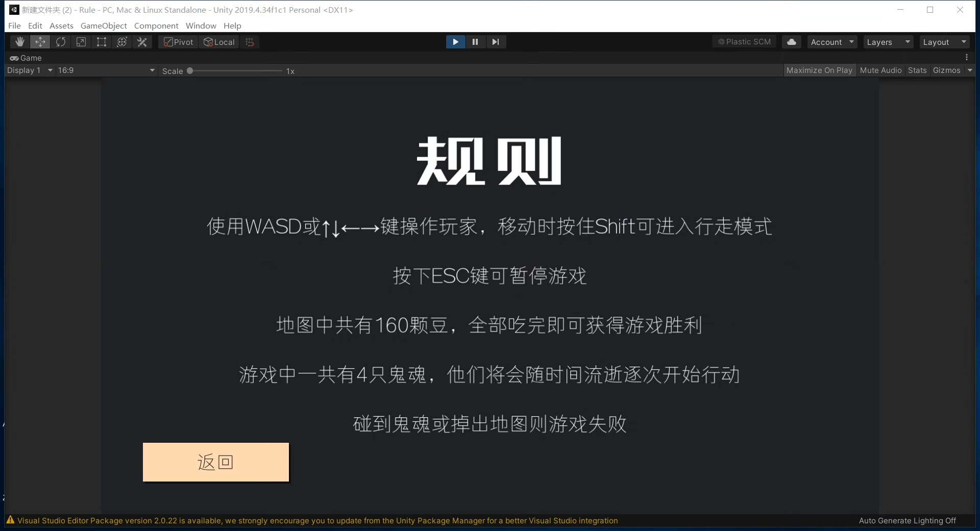This screenshot has width=980, height=531.
Task: Show the Stats overlay
Action: [917, 70]
